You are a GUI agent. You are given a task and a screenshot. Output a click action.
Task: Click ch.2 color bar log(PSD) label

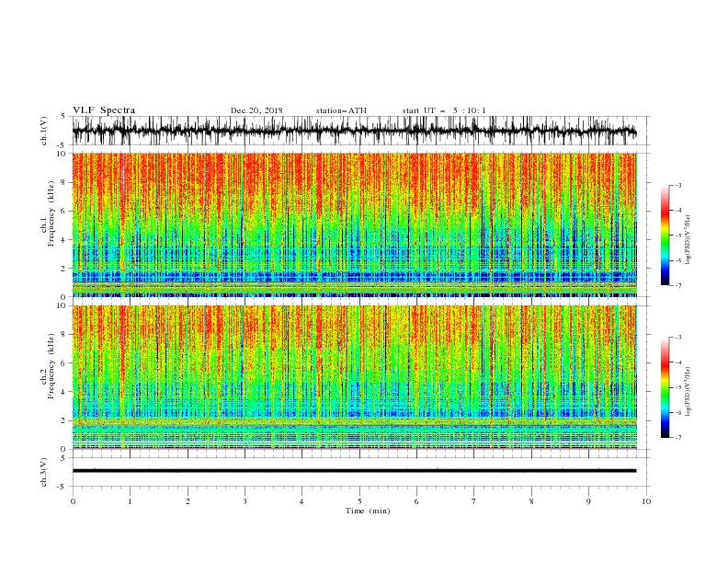pos(688,392)
